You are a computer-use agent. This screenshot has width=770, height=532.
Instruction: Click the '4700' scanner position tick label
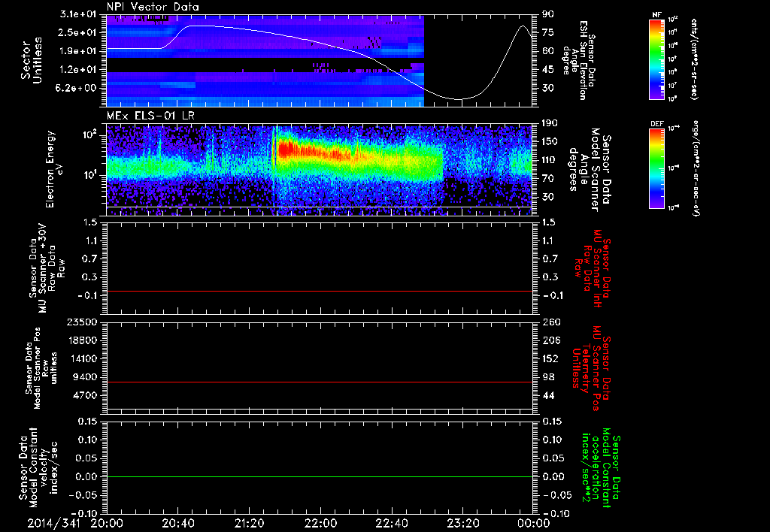pos(83,395)
